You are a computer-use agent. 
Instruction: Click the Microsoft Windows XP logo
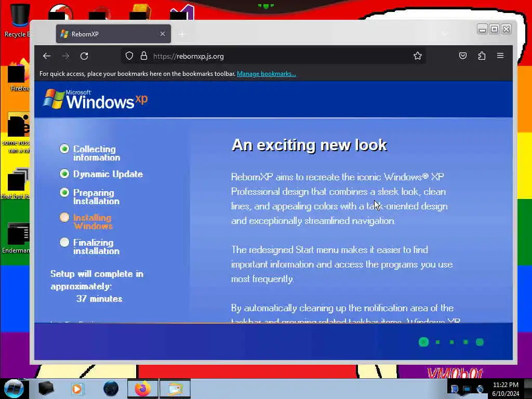click(96, 99)
